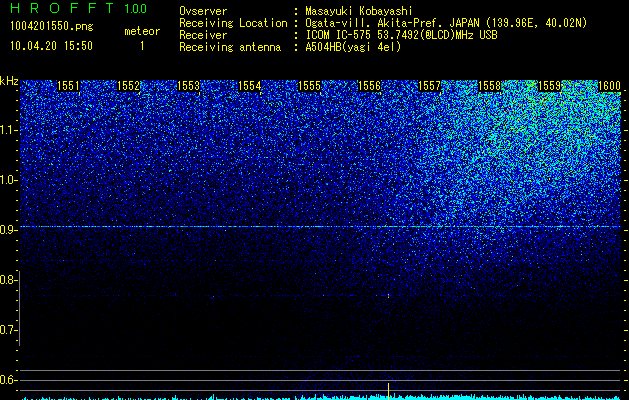Click the 1.0 kHz axis label
This screenshot has width=629, height=400.
[x=8, y=180]
